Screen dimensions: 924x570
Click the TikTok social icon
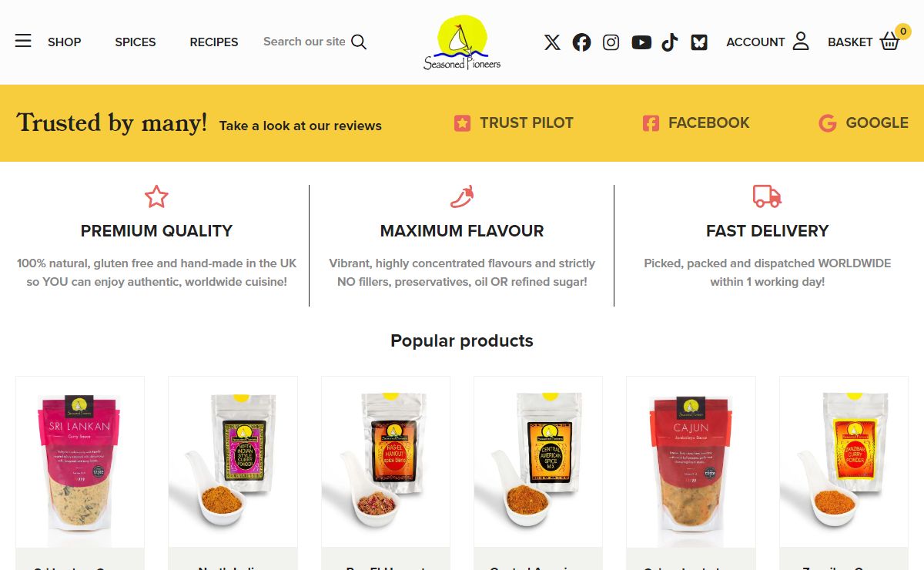click(670, 42)
